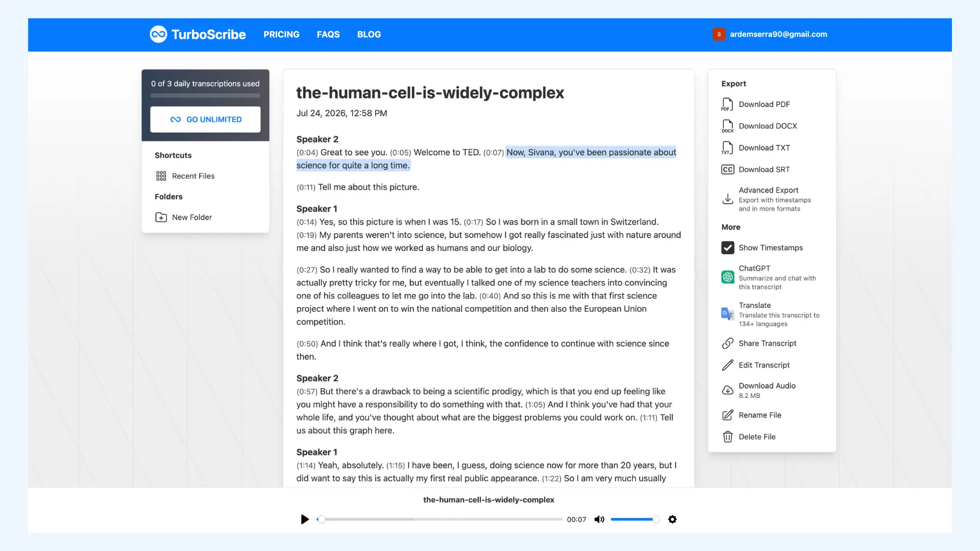Click the Download Audio cloud icon

727,390
